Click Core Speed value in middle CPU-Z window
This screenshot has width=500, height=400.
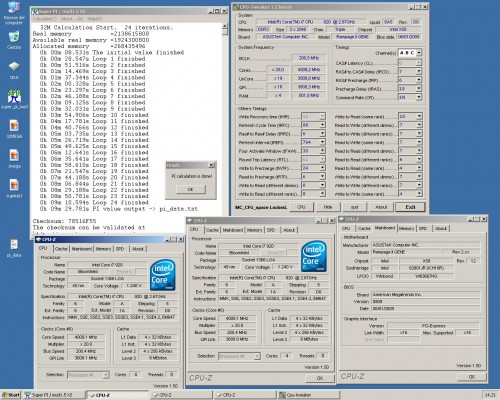coord(237,318)
